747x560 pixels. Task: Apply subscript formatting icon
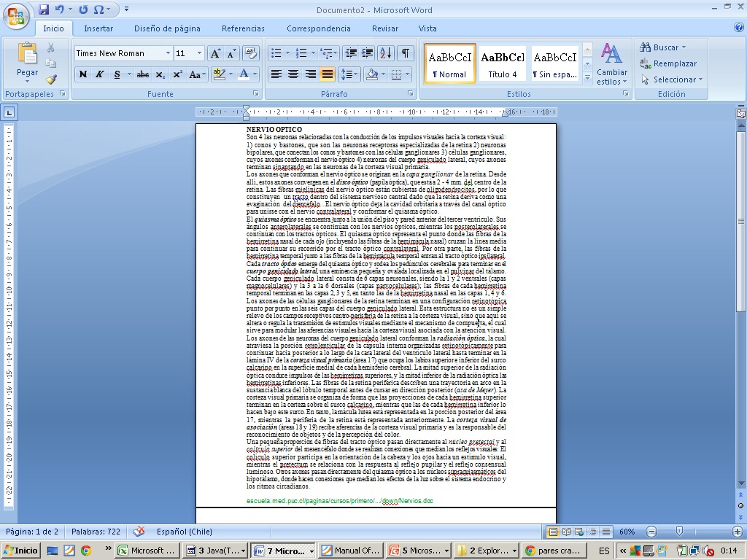160,74
